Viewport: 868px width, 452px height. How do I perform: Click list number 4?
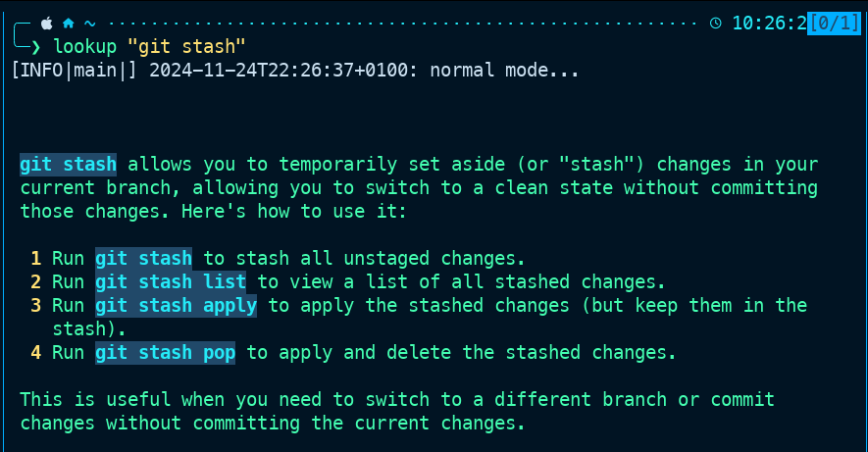[x=36, y=352]
